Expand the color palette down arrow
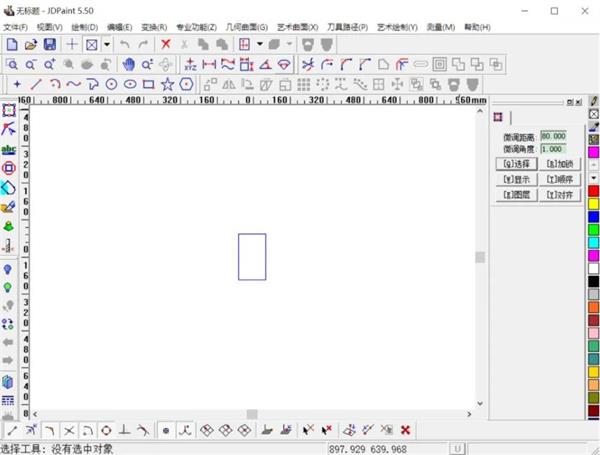This screenshot has height=455, width=600. point(593,178)
